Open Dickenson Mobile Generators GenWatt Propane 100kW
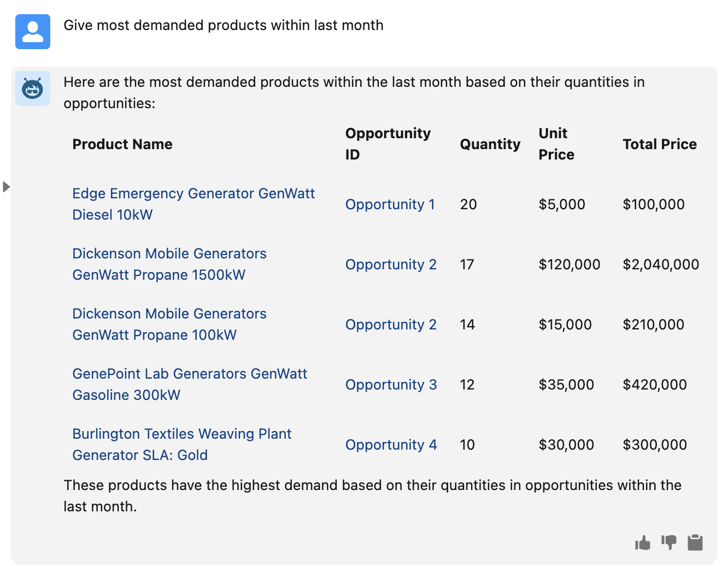Screen dimensions: 728x566 (169, 324)
